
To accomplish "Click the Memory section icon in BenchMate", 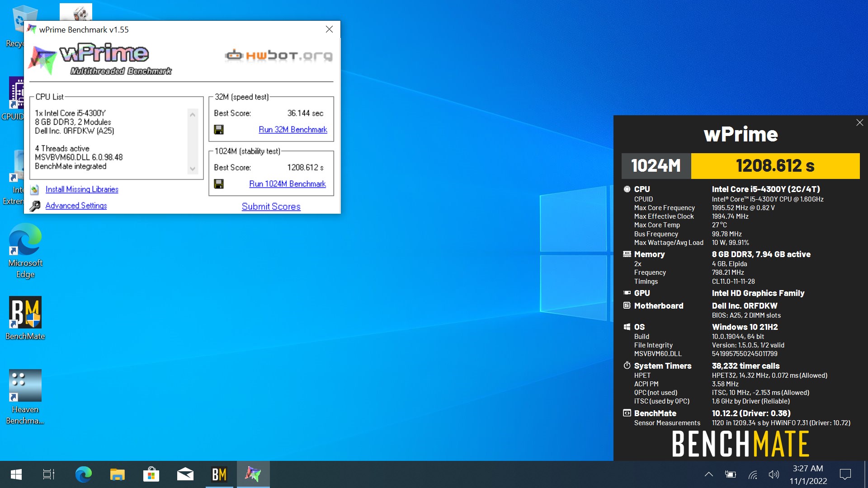I will 627,254.
